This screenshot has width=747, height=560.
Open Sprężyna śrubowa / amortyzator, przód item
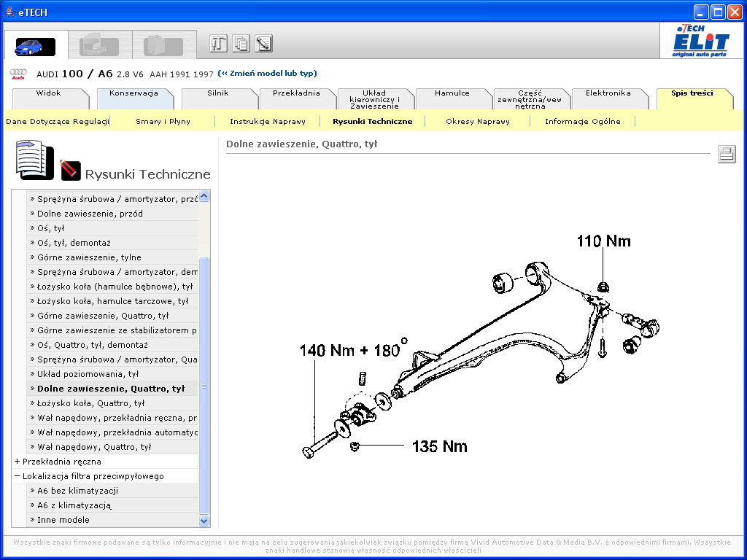[x=112, y=199]
